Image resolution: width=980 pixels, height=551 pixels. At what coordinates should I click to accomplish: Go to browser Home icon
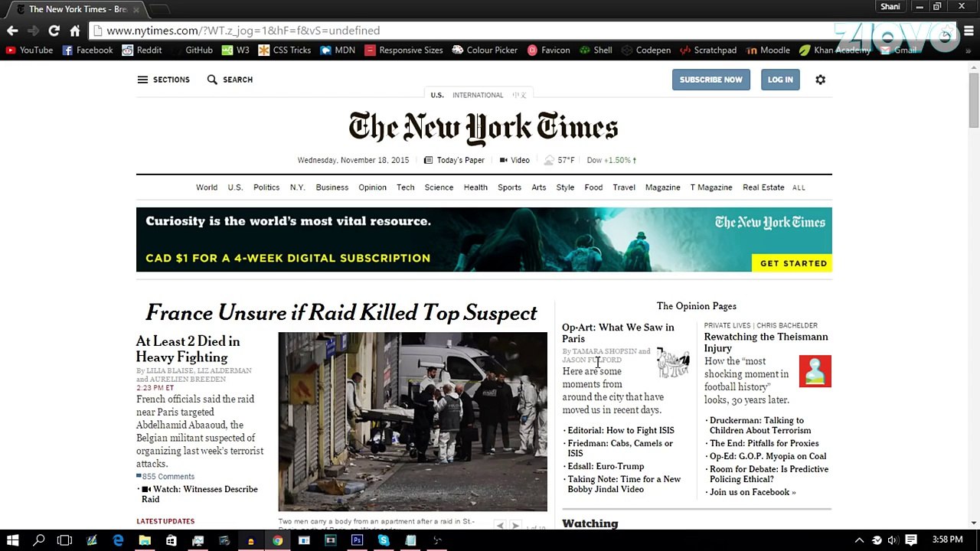click(x=74, y=31)
